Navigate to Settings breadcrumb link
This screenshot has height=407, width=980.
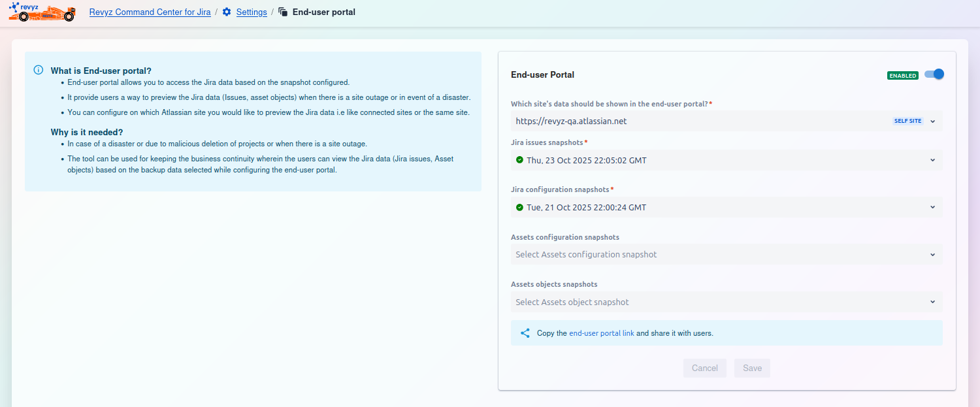coord(252,12)
